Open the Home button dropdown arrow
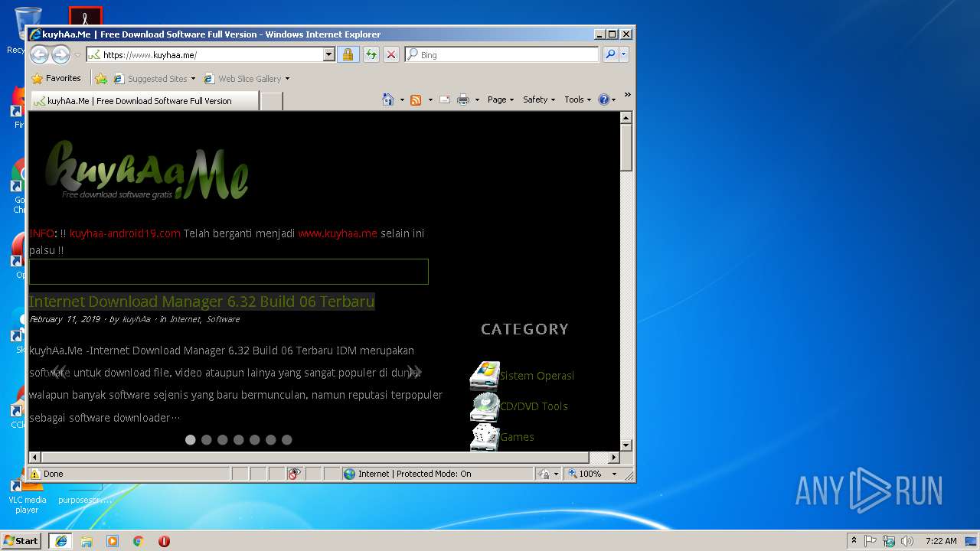 click(402, 100)
